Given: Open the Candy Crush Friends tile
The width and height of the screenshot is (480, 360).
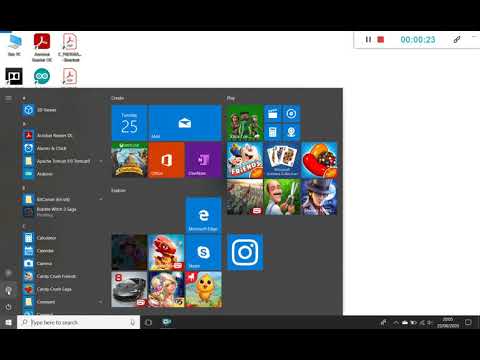Looking at the screenshot, I should [245, 160].
